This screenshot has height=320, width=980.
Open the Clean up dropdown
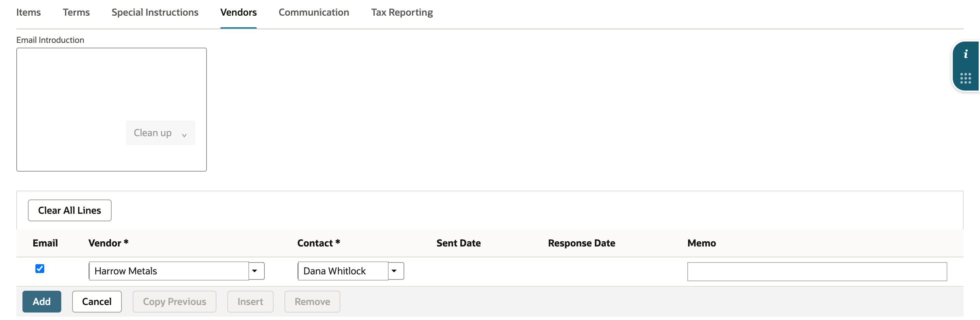point(161,133)
